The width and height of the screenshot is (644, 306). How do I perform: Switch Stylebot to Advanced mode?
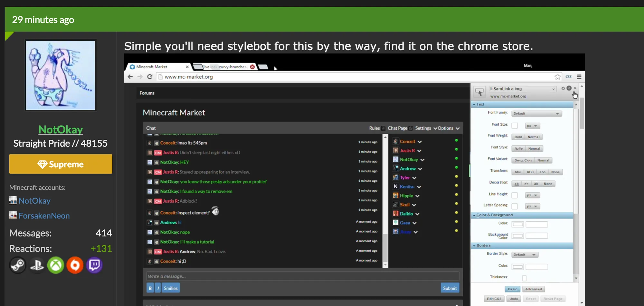point(534,289)
